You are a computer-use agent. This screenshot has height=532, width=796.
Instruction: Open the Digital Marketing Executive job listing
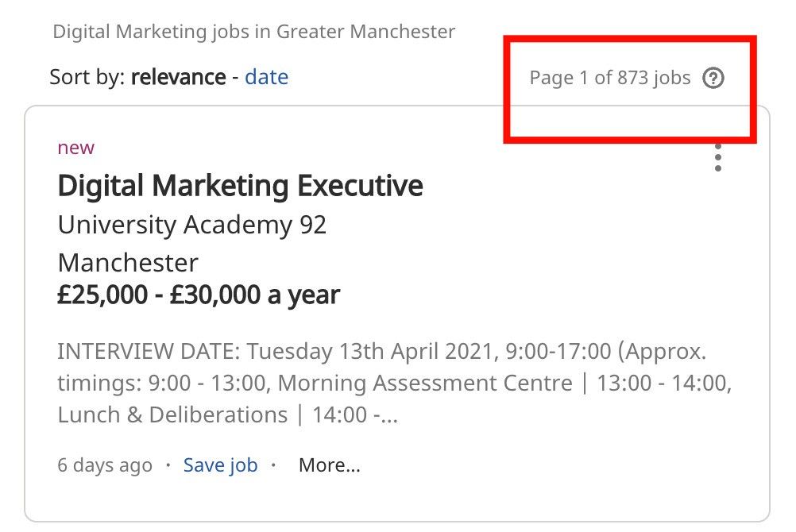tap(240, 186)
